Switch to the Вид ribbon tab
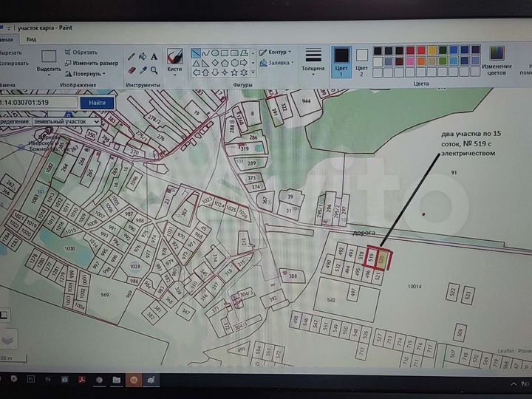Screen dimensions: 532x399 (x=31, y=39)
